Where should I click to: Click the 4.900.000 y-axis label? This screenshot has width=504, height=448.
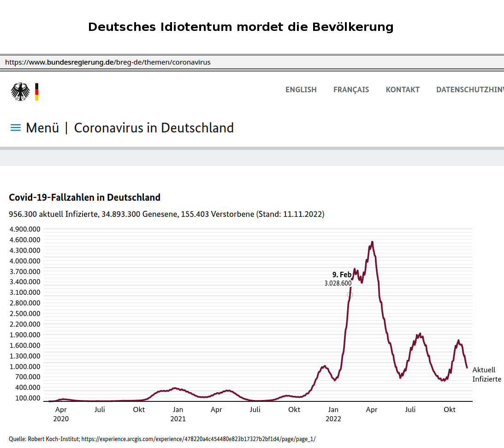coord(25,229)
